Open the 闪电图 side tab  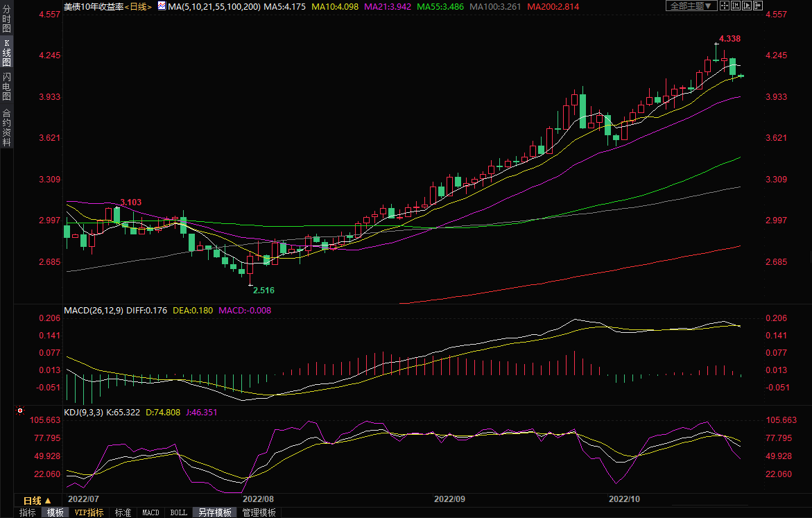pos(6,88)
